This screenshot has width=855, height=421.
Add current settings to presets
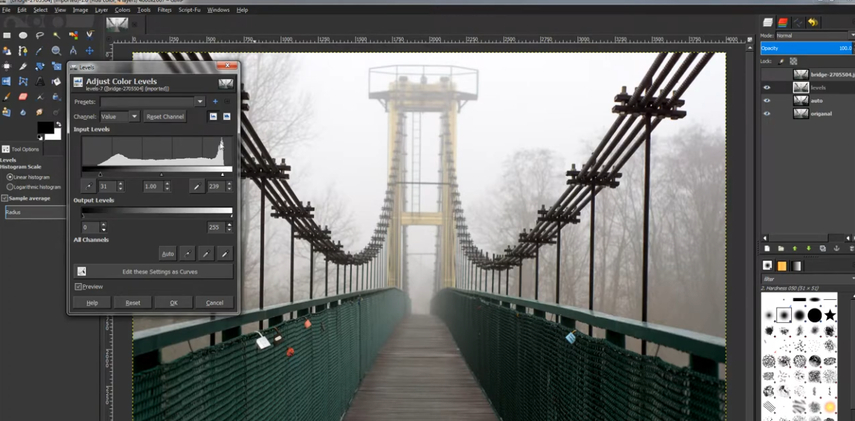(215, 101)
